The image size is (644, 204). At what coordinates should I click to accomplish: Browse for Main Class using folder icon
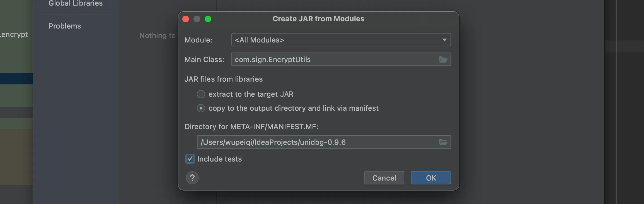click(x=443, y=60)
